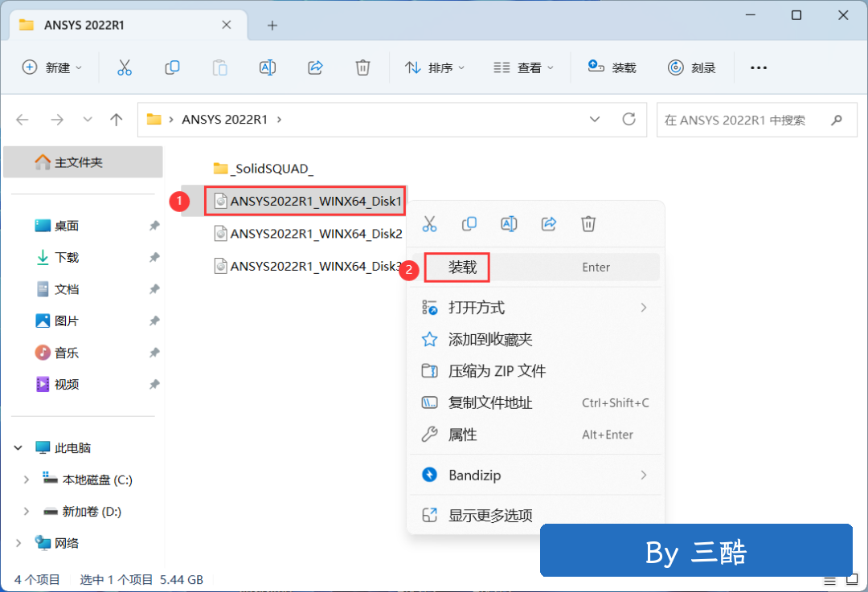Viewport: 868px width, 592px height.
Task: Select the _SolidSQUAD_ folder
Action: pyautogui.click(x=264, y=168)
